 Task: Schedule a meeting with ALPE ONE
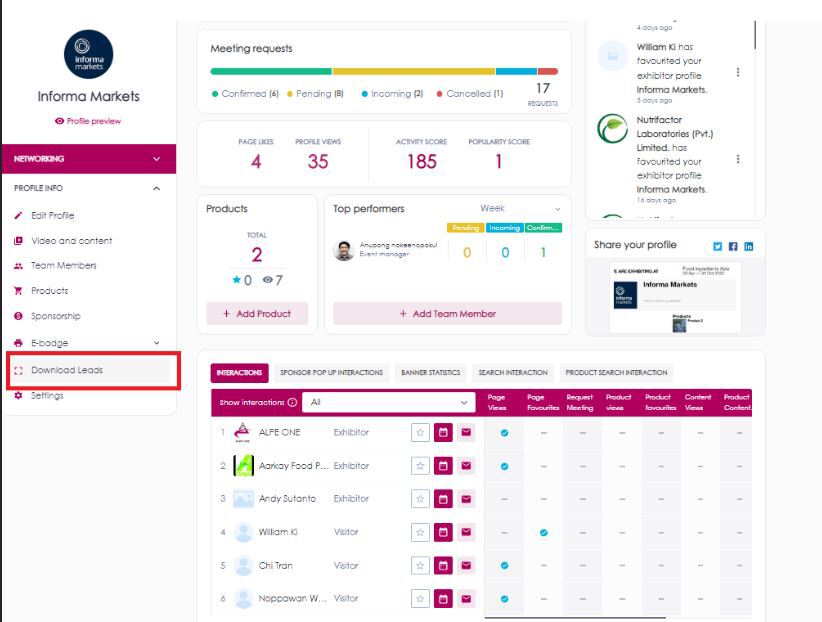[443, 433]
